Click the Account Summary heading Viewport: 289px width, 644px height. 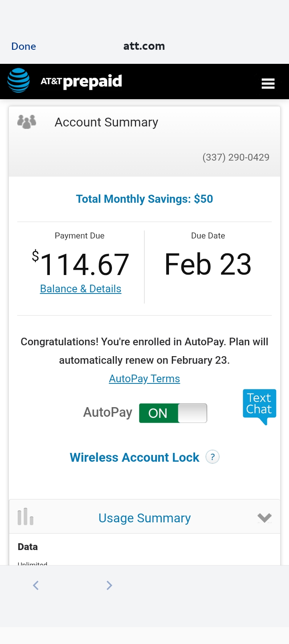tap(106, 122)
